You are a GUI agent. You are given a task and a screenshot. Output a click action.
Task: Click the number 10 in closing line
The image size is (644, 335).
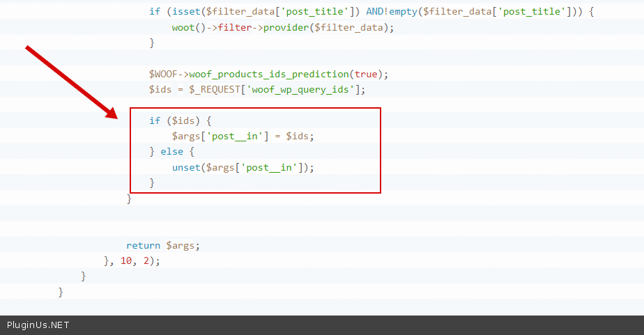(126, 261)
